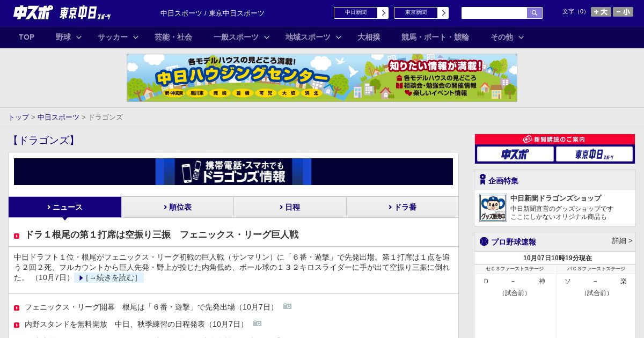644x338 pixels.
Task: Click the 10月07日10時19分現在 timestamp
Action: [x=558, y=258]
